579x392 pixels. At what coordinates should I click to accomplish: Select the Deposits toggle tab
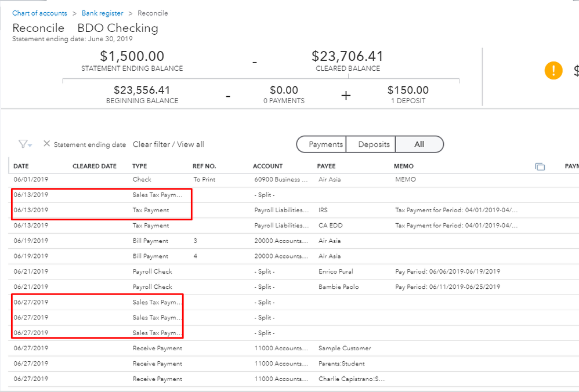(x=374, y=144)
